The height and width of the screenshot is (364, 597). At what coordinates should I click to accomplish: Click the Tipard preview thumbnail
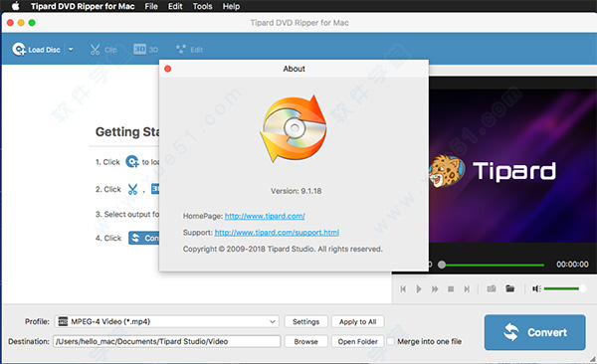click(512, 166)
